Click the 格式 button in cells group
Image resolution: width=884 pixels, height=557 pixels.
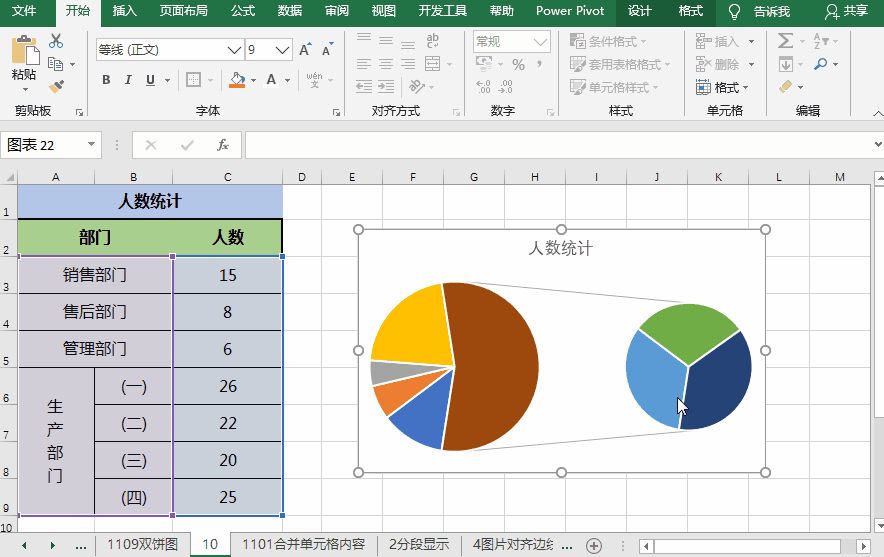725,87
